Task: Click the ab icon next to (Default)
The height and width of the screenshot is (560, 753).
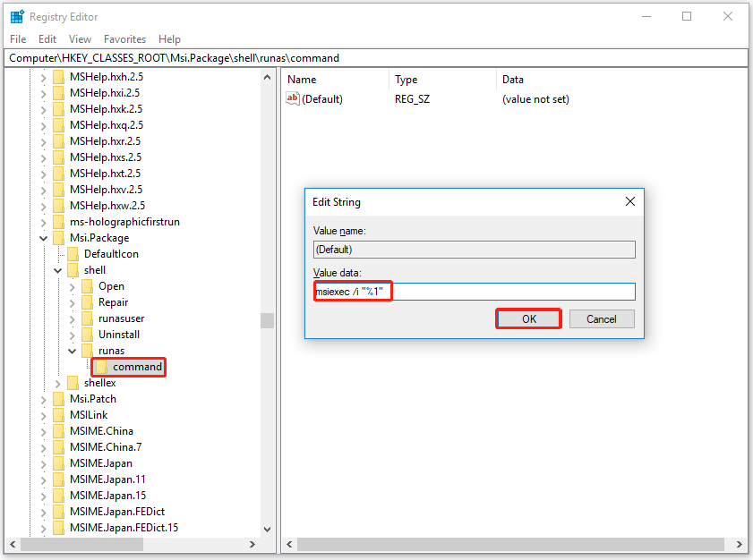Action: point(292,98)
